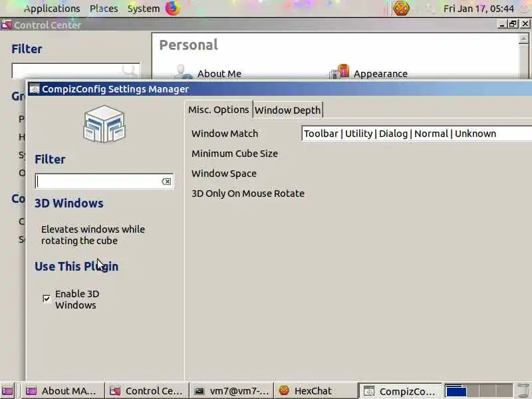The image size is (532, 399).
Task: Click the 3D Windows heading
Action: pos(69,203)
